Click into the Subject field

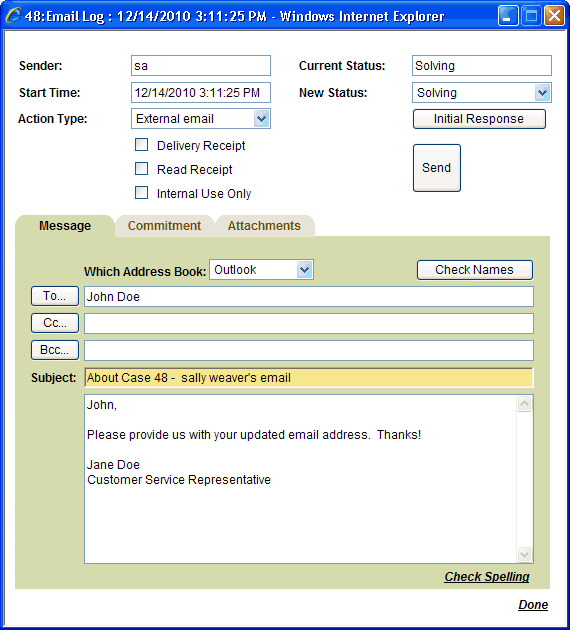point(309,378)
